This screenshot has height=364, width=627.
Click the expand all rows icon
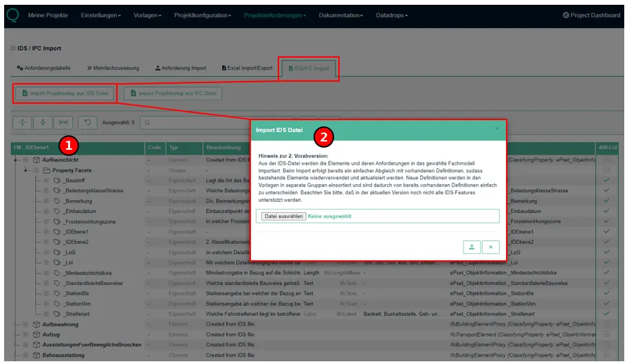23,122
